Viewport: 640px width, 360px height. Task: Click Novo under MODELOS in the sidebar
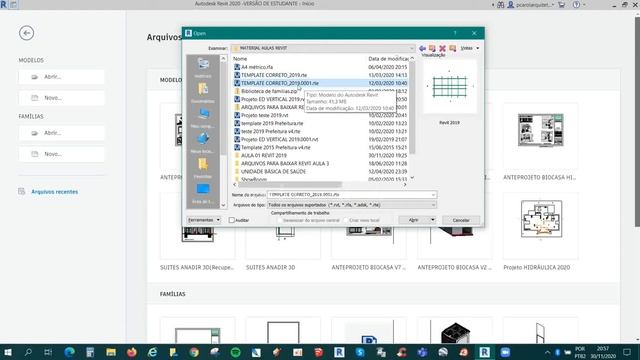point(61,98)
